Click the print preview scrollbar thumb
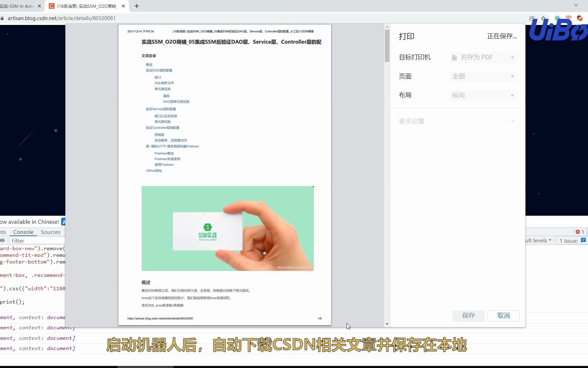Viewport: 588px width, 368px height. (x=387, y=46)
